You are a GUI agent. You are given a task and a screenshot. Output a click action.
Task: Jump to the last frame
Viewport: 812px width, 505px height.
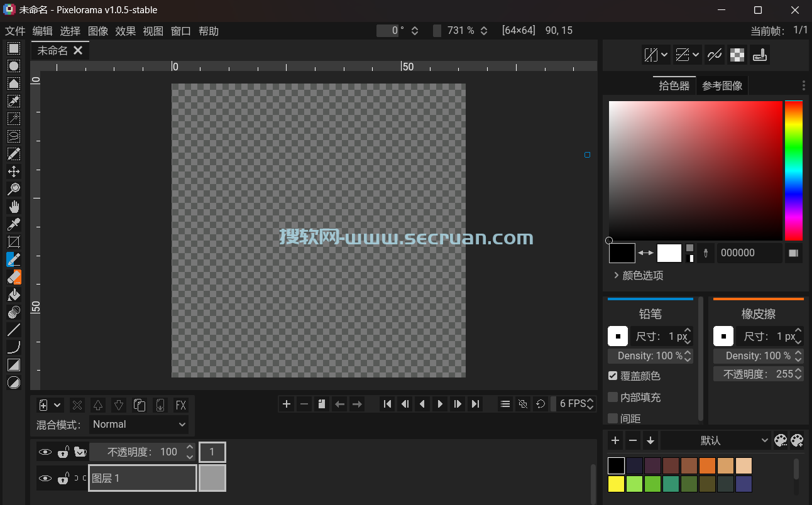pos(476,404)
